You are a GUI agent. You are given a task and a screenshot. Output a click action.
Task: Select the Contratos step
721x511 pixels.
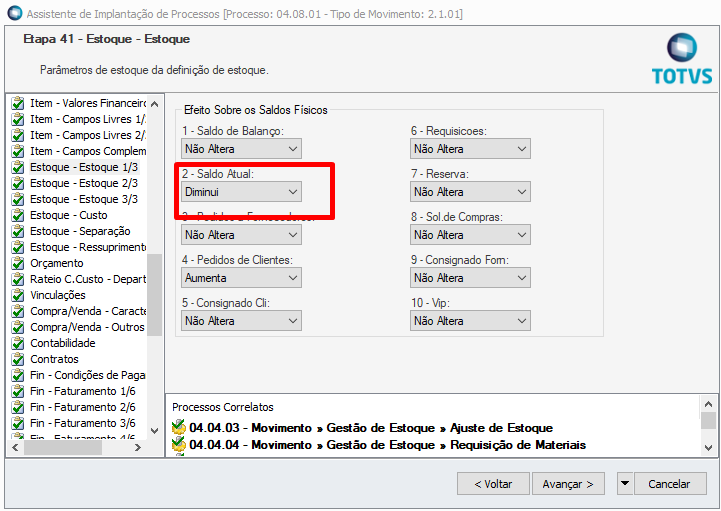tap(54, 359)
